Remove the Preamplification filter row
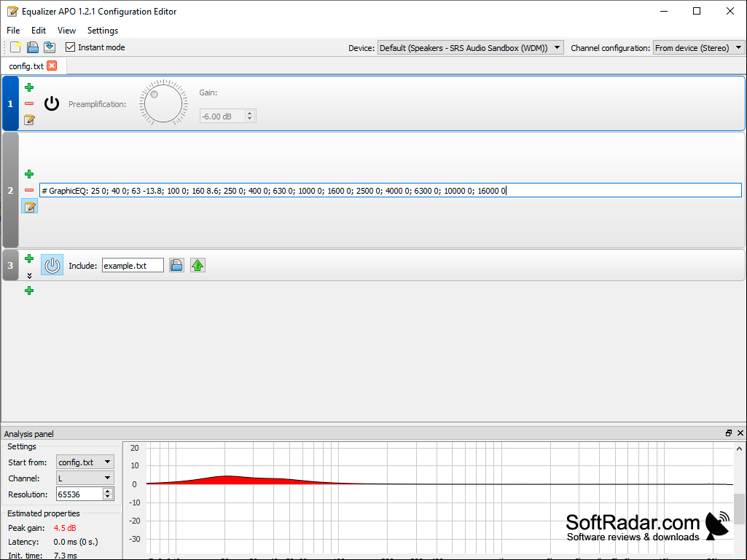 (x=29, y=103)
